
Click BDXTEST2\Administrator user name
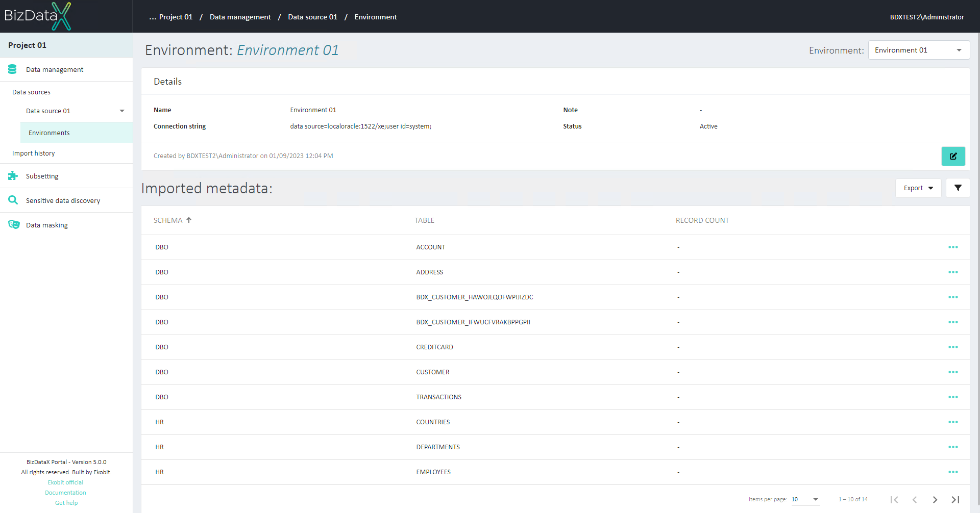coord(927,17)
